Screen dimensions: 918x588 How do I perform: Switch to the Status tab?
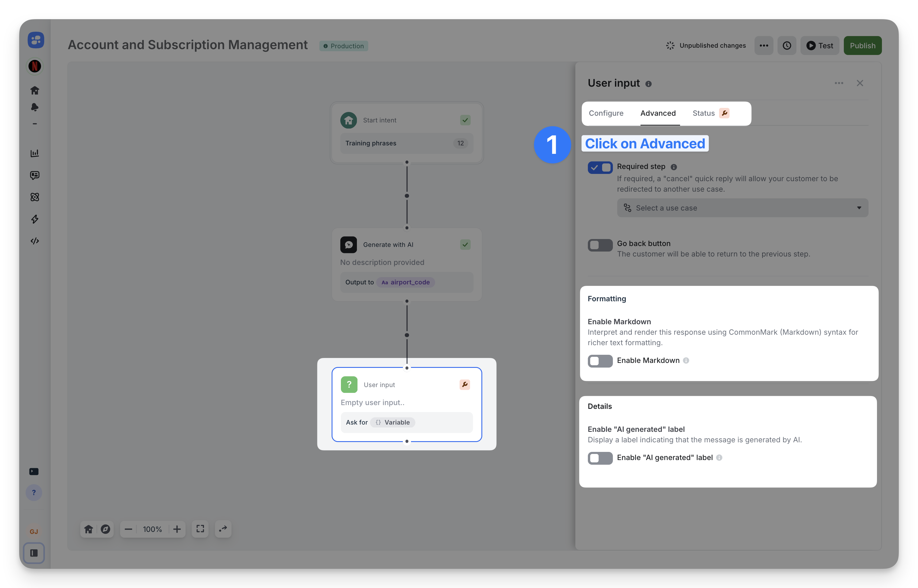point(703,113)
